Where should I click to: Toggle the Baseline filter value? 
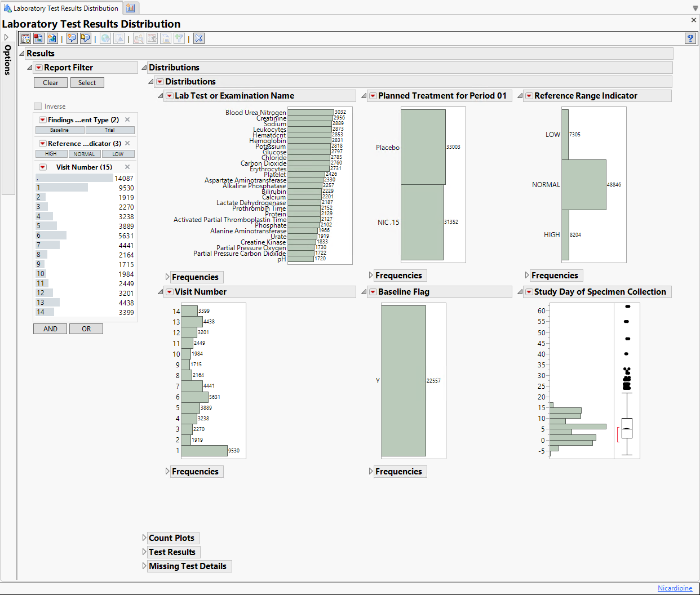click(x=60, y=130)
